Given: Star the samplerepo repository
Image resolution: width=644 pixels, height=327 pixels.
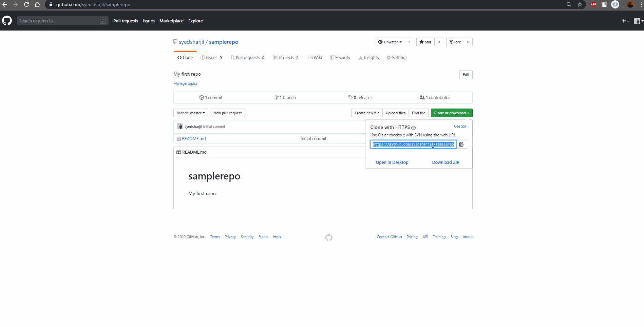Looking at the screenshot, I should click(x=425, y=42).
